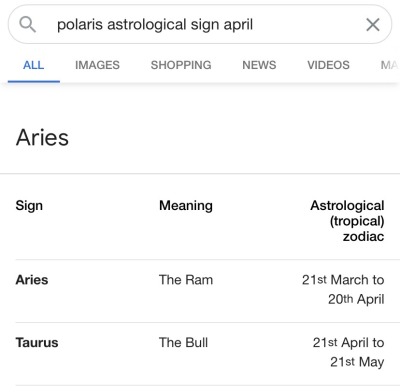Select the bold 'Taurus' table cell

tap(37, 343)
